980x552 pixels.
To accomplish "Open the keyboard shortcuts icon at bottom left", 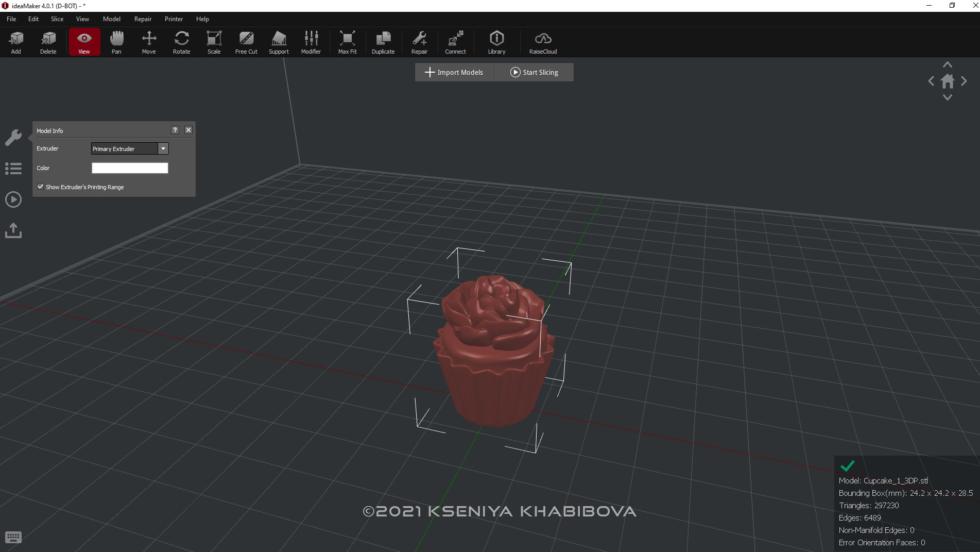I will click(x=13, y=538).
